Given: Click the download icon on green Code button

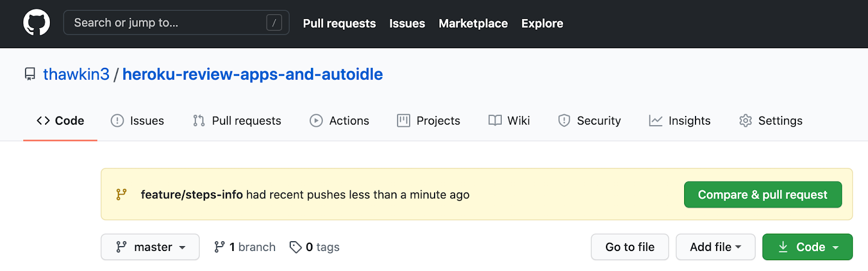Looking at the screenshot, I should pyautogui.click(x=783, y=247).
